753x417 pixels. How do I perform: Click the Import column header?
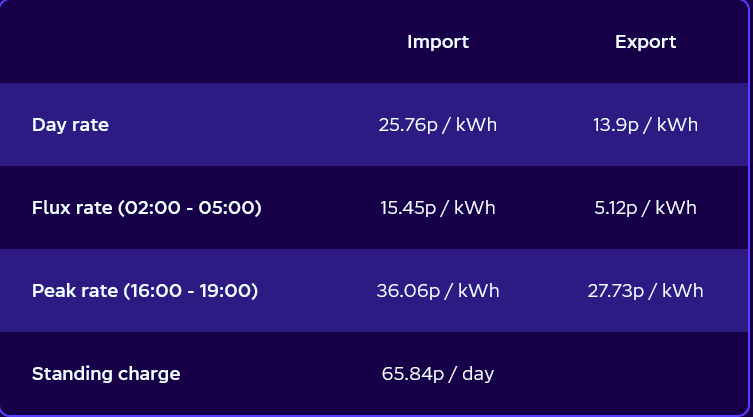pyautogui.click(x=437, y=42)
